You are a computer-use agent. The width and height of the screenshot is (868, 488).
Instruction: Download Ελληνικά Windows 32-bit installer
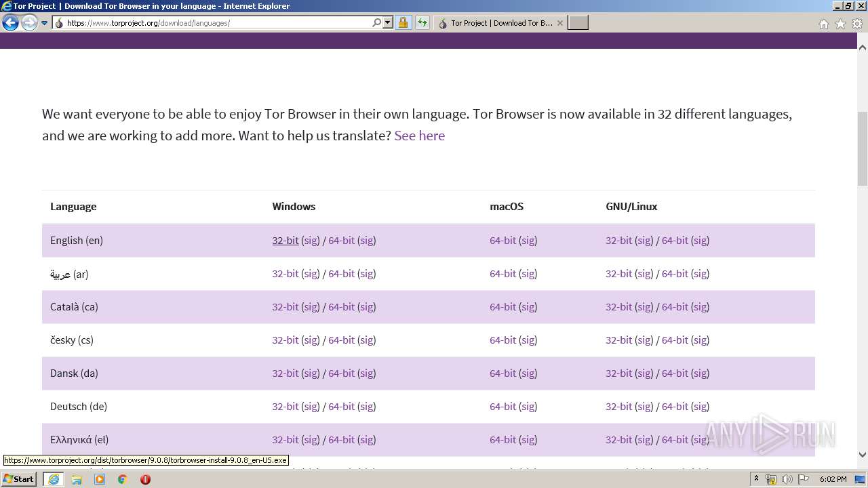click(x=285, y=439)
